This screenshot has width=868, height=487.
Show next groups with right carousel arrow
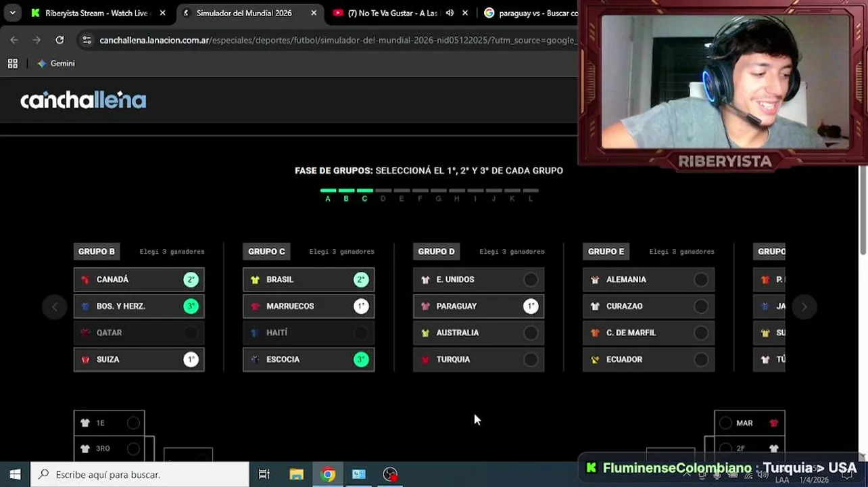(x=804, y=307)
